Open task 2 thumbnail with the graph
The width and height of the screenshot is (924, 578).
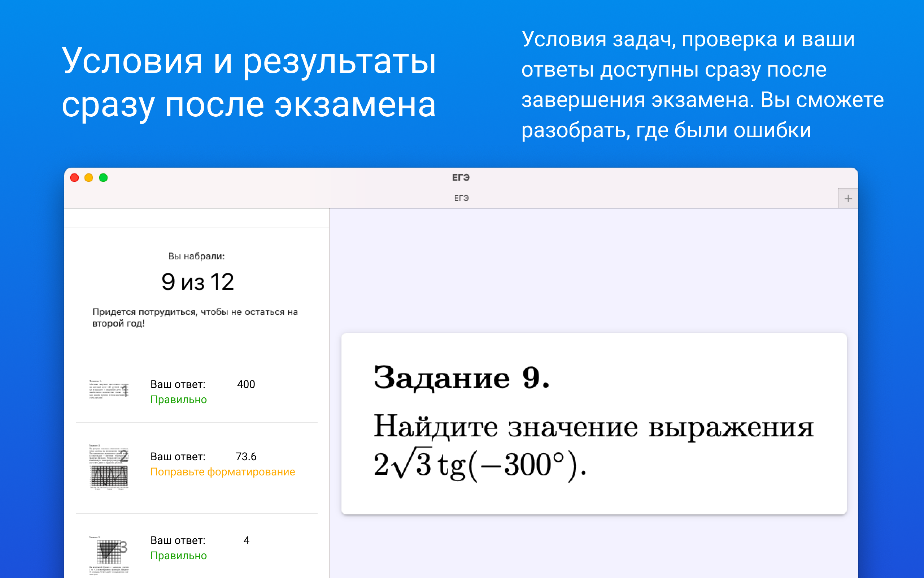click(109, 466)
